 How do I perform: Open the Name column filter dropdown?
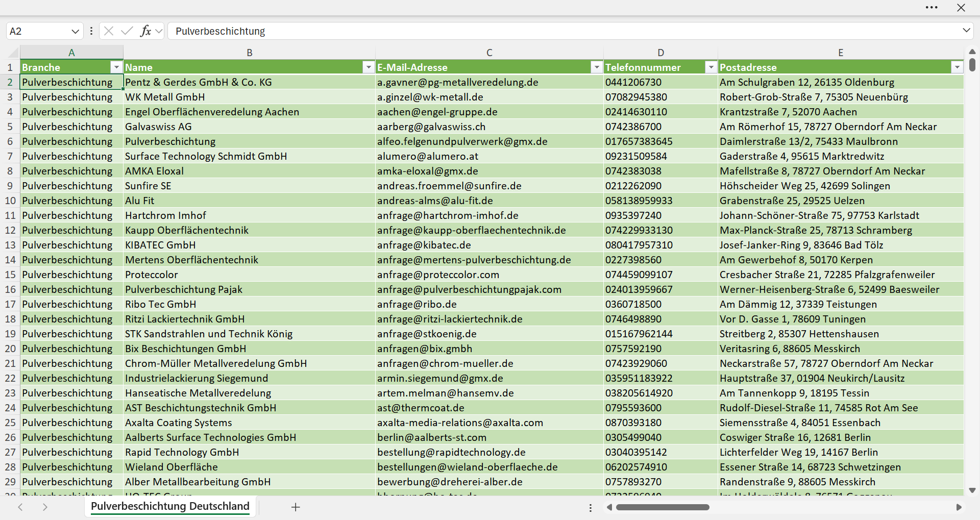point(369,67)
